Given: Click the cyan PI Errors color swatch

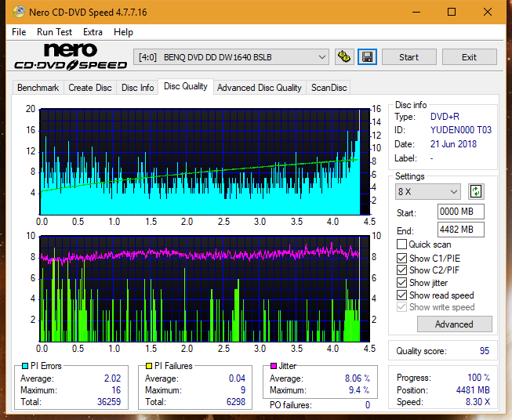Looking at the screenshot, I should [25, 366].
